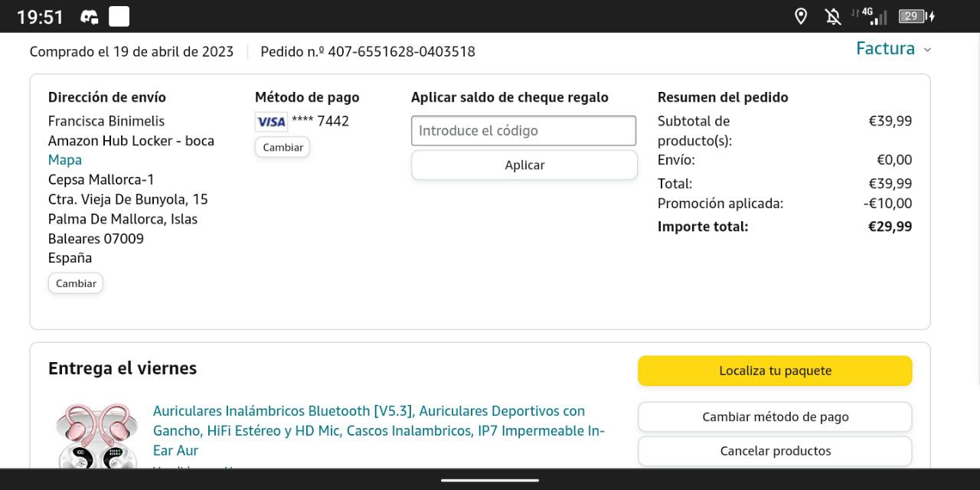Expand the Factura dropdown
The image size is (980, 490).
(x=885, y=49)
